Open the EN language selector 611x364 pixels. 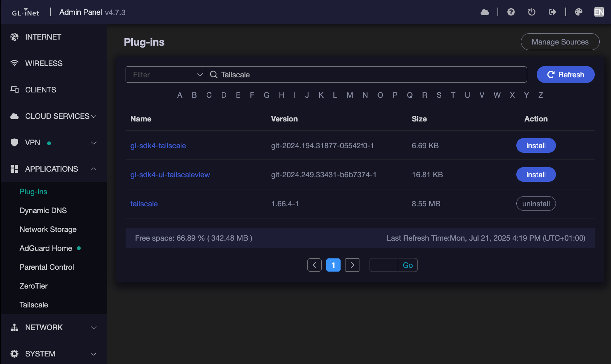pyautogui.click(x=599, y=12)
